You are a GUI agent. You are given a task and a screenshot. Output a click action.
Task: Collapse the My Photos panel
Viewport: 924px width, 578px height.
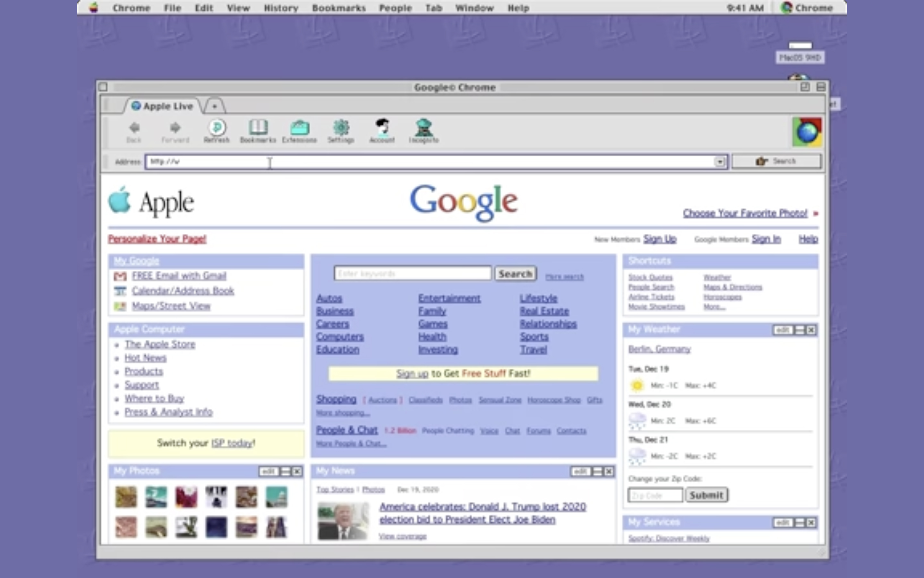tap(286, 471)
